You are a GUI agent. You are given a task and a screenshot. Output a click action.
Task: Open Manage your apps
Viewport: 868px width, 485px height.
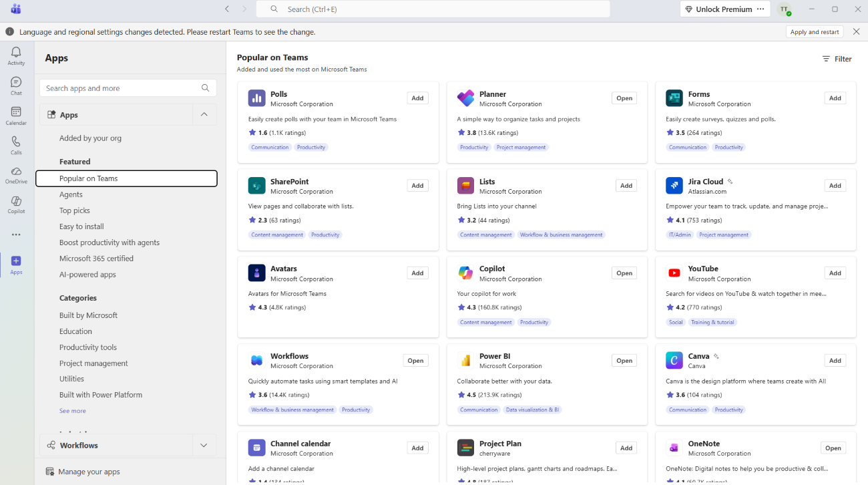pos(83,472)
